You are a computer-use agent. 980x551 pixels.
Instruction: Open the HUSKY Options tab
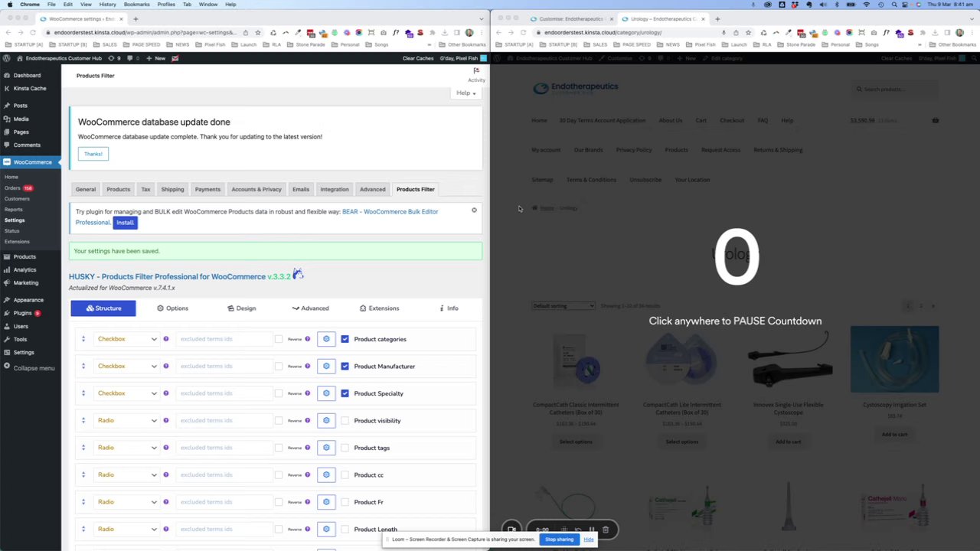pyautogui.click(x=172, y=308)
